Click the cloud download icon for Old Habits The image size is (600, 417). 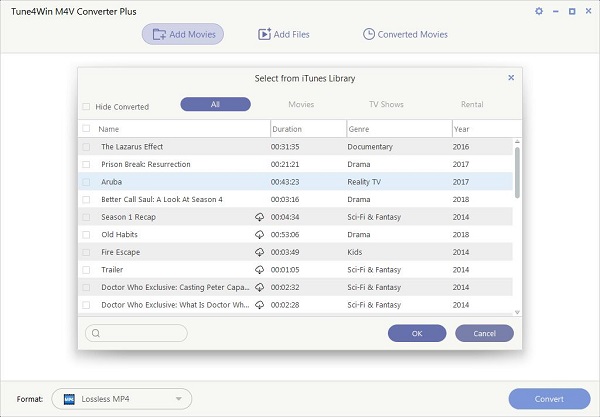pos(259,235)
